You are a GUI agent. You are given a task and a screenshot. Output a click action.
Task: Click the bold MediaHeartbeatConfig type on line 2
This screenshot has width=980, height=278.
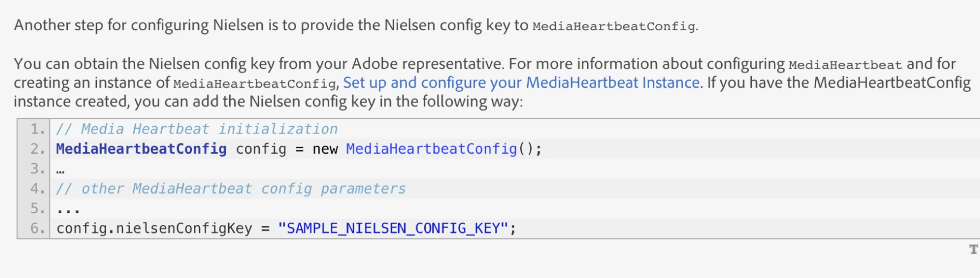[141, 149]
